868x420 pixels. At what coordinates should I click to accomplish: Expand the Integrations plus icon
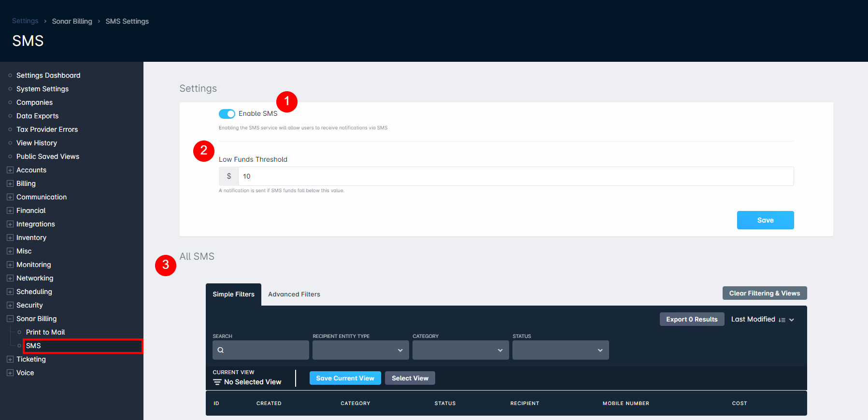[x=10, y=224]
